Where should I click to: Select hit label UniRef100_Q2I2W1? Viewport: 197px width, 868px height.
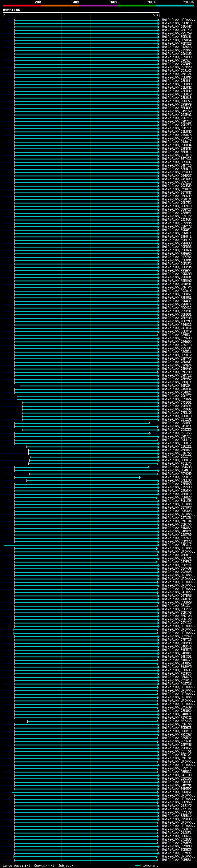coord(177,419)
